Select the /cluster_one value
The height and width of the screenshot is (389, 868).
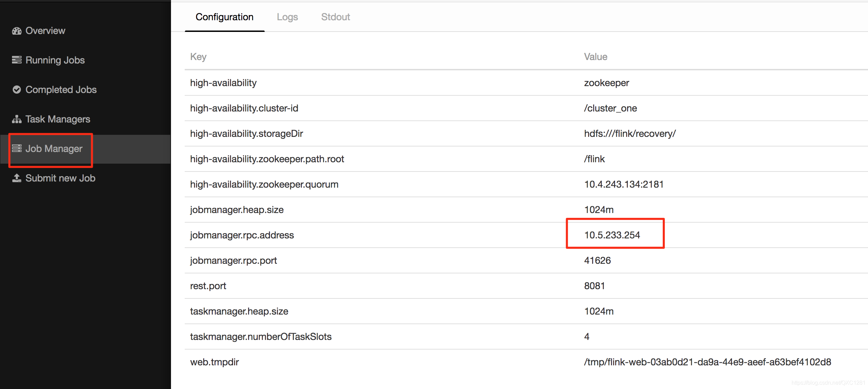click(610, 108)
